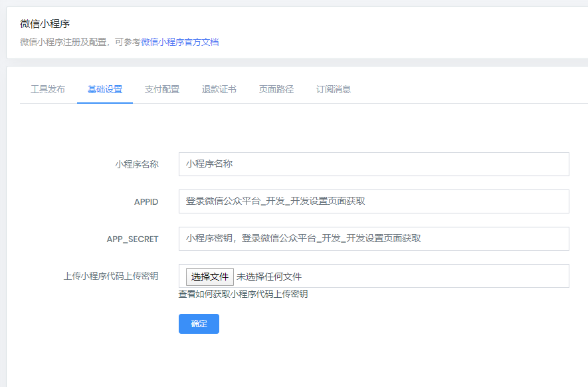This screenshot has width=588, height=387.
Task: Open the 页面路径 tab
Action: pos(276,89)
